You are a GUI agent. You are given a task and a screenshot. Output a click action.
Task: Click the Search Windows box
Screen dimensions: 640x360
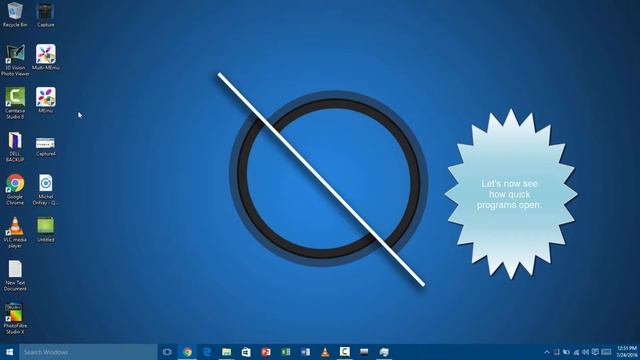88,352
